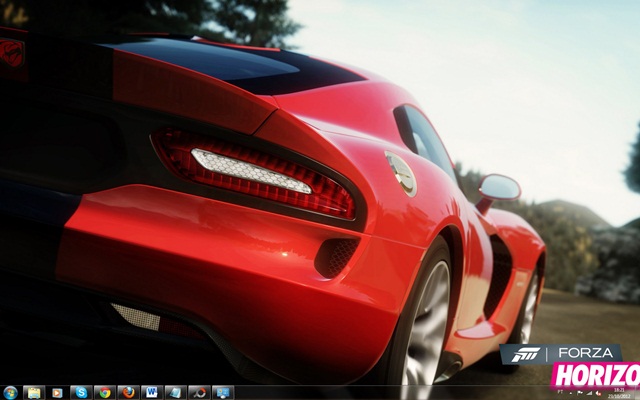Show hidden tray icons arrow
The image size is (640, 400).
[x=571, y=393]
